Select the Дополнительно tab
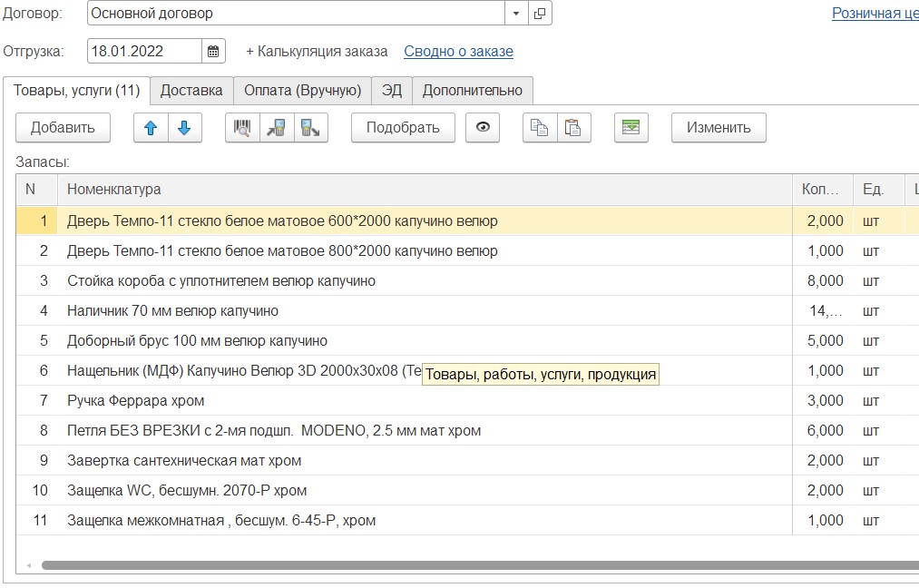The height and width of the screenshot is (588, 919). pyautogui.click(x=473, y=91)
